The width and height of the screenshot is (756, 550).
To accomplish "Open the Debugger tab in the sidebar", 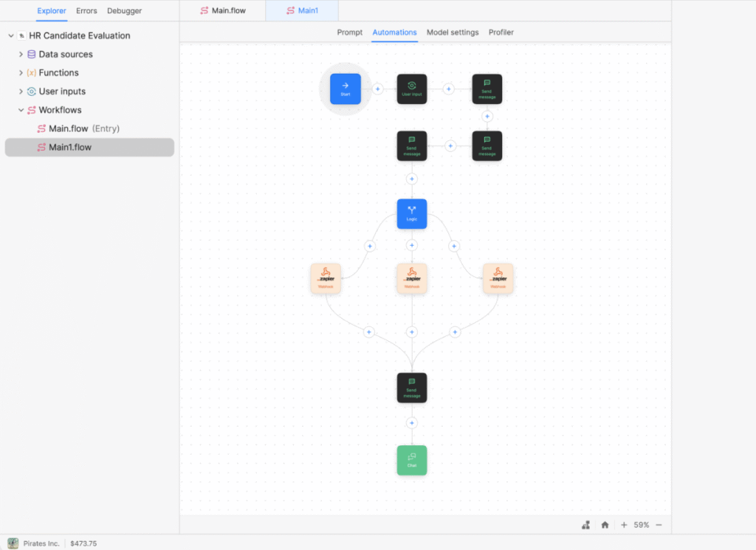I will pos(124,10).
